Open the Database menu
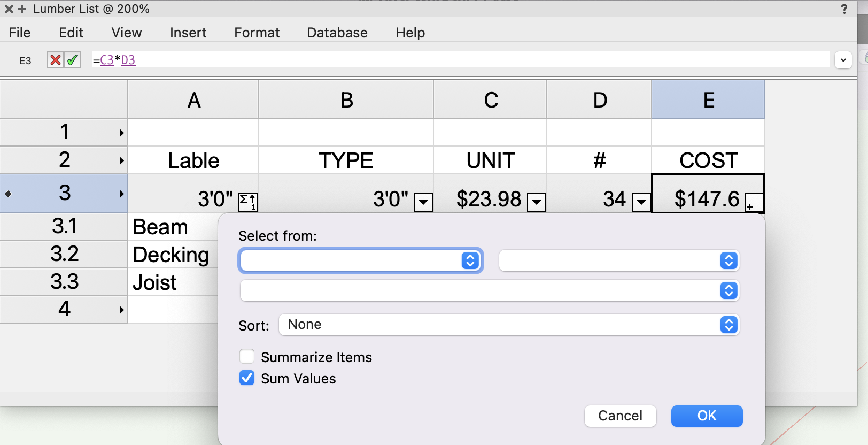868x445 pixels. (x=337, y=33)
